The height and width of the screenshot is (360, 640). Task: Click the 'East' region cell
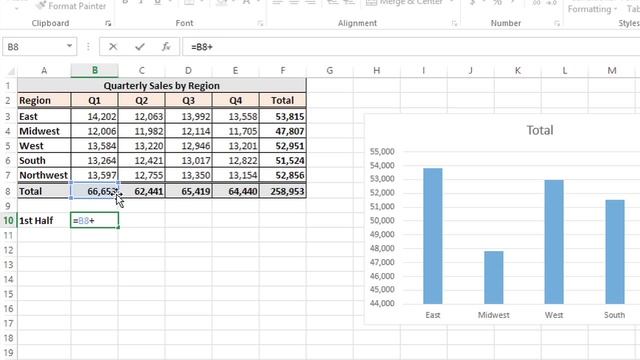point(44,116)
